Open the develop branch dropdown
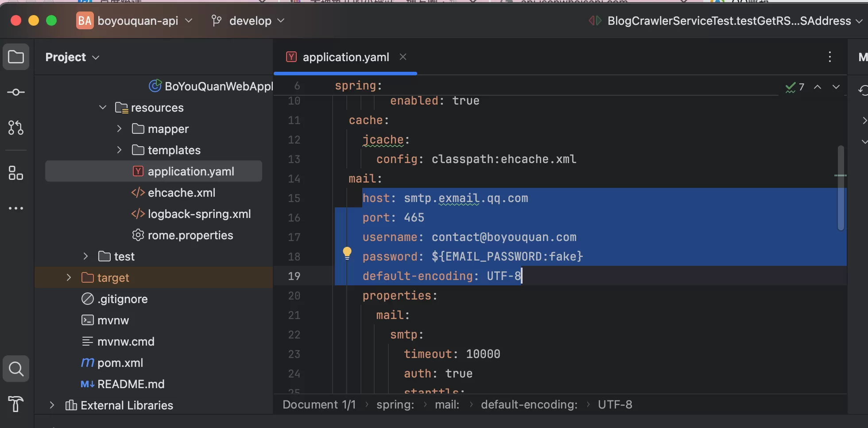 (248, 21)
